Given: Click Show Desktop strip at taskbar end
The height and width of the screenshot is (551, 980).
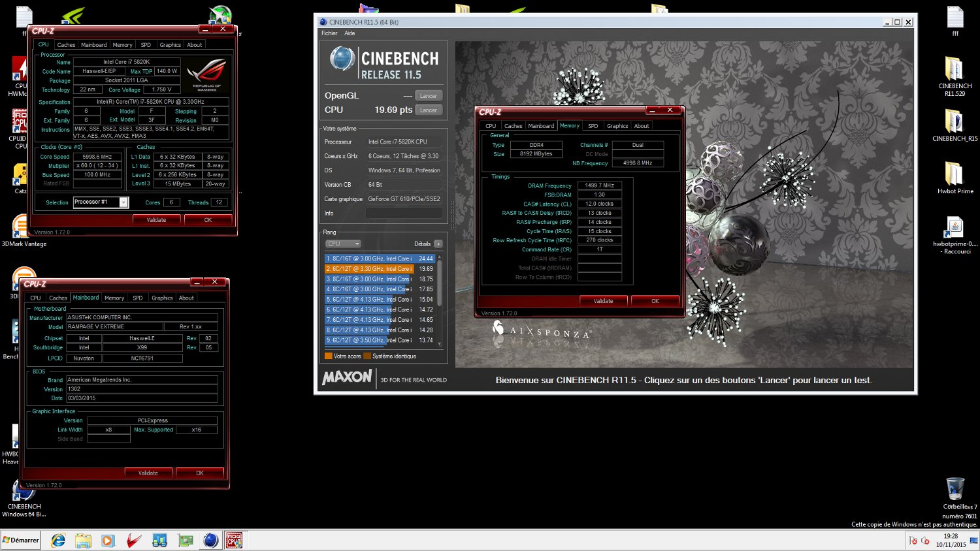Looking at the screenshot, I should point(975,541).
